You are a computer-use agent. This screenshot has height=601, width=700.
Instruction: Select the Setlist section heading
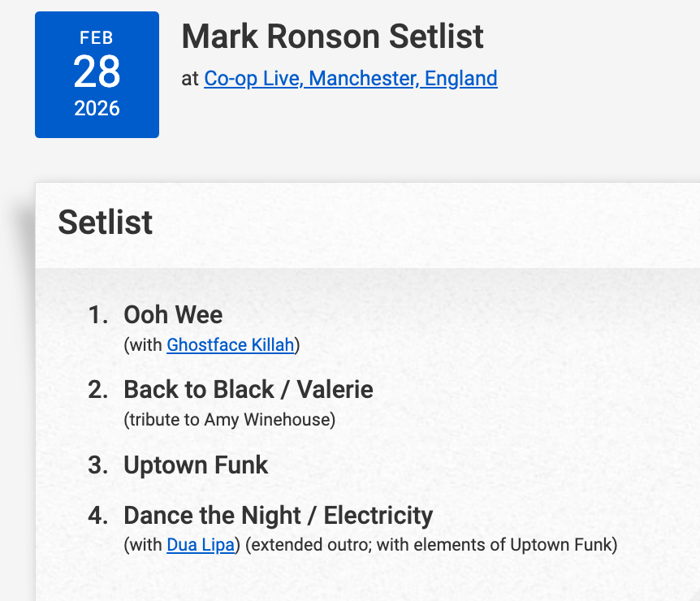[106, 222]
